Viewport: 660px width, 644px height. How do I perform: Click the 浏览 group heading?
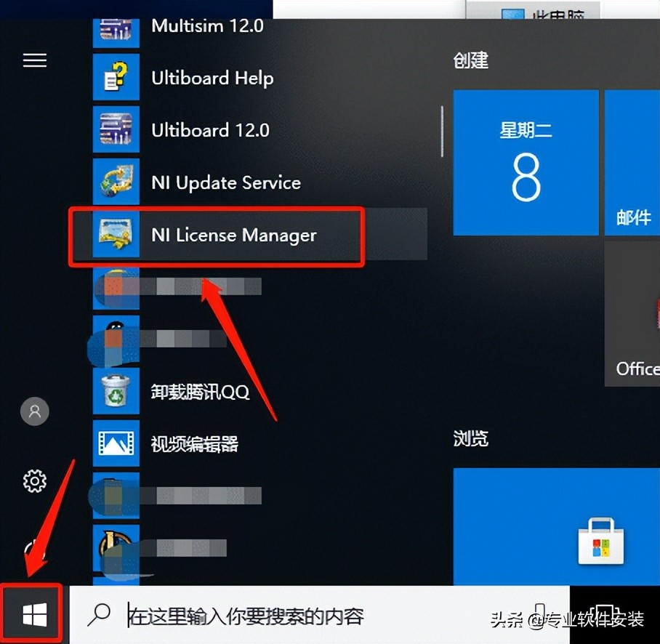click(470, 438)
